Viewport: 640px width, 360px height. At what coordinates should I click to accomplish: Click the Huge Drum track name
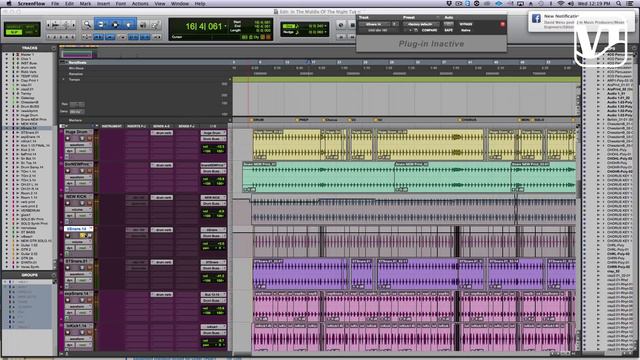point(78,132)
